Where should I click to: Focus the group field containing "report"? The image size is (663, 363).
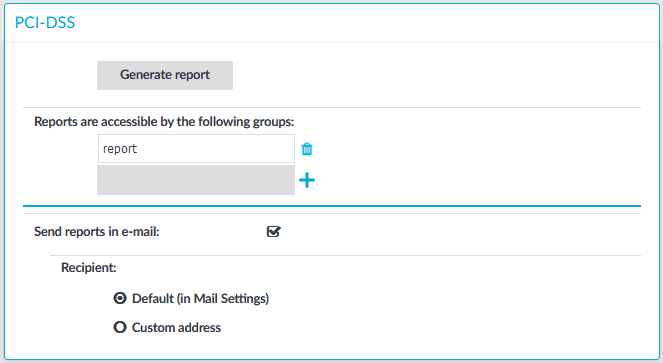(196, 148)
